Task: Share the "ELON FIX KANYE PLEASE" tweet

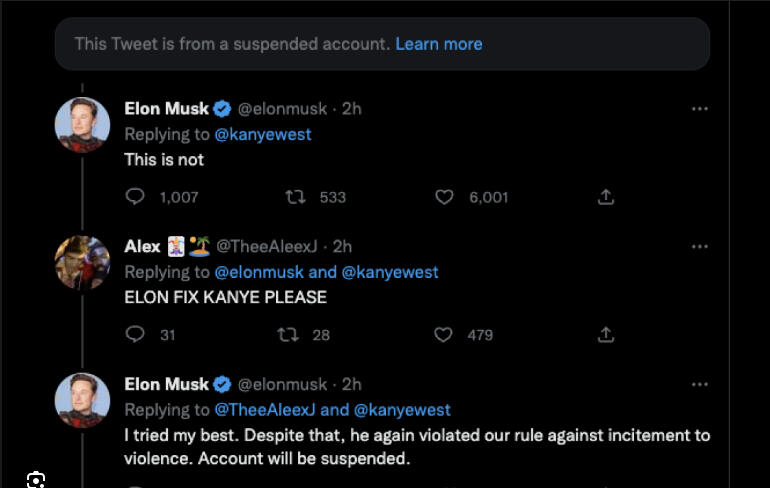Action: click(605, 334)
